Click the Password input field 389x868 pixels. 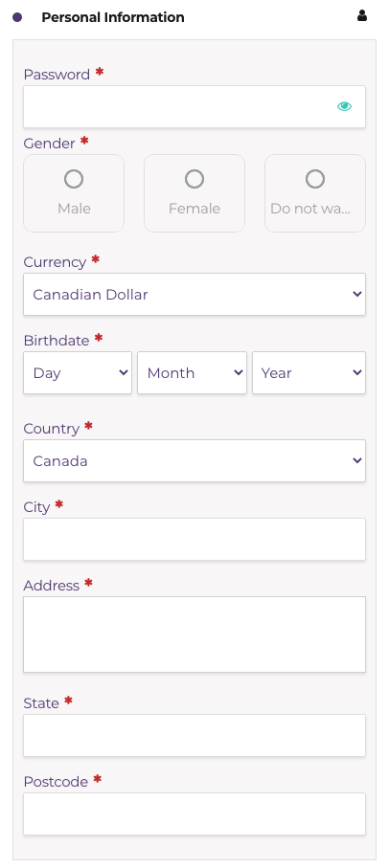pos(194,107)
